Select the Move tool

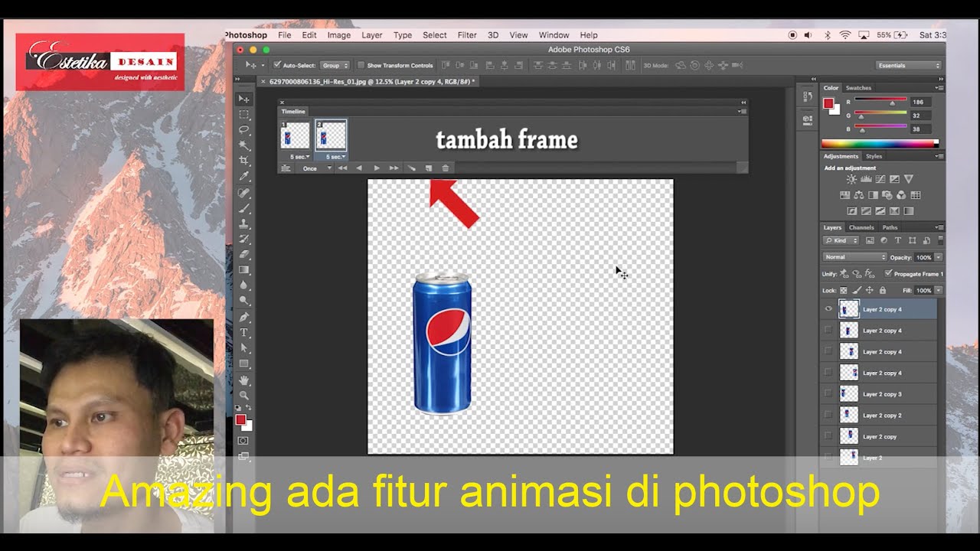244,99
